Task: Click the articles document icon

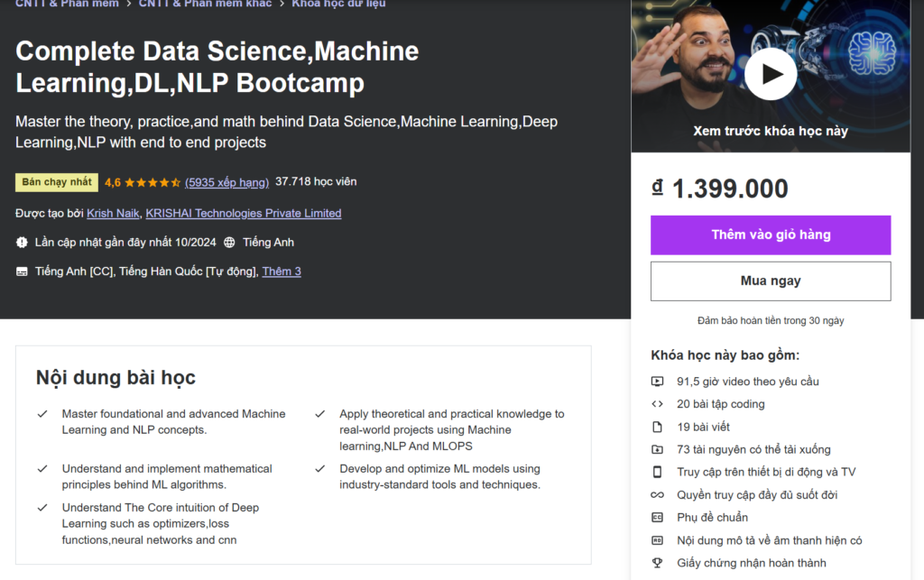Action: point(657,427)
